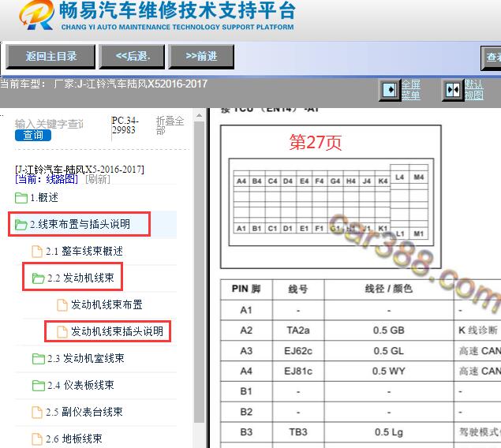501x448 pixels.
Task: Collapse the 2.线束布置与插头说明 folder
Action: point(80,224)
